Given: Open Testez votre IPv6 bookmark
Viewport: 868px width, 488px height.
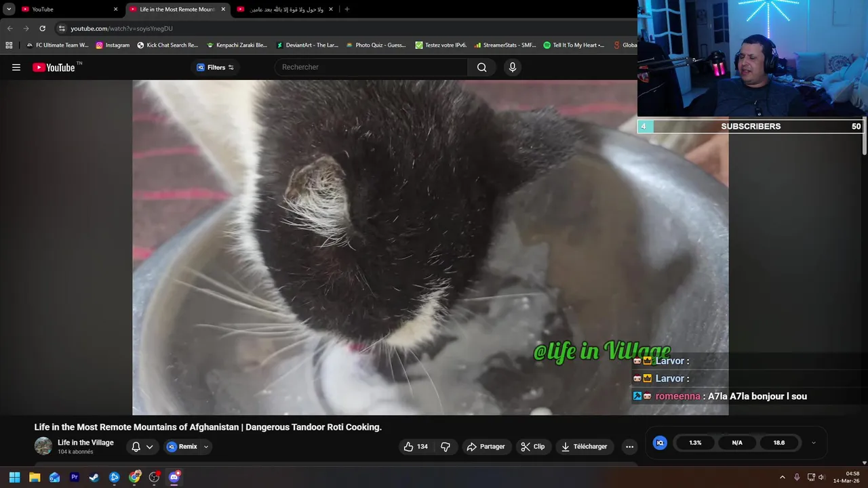Looking at the screenshot, I should (x=441, y=45).
